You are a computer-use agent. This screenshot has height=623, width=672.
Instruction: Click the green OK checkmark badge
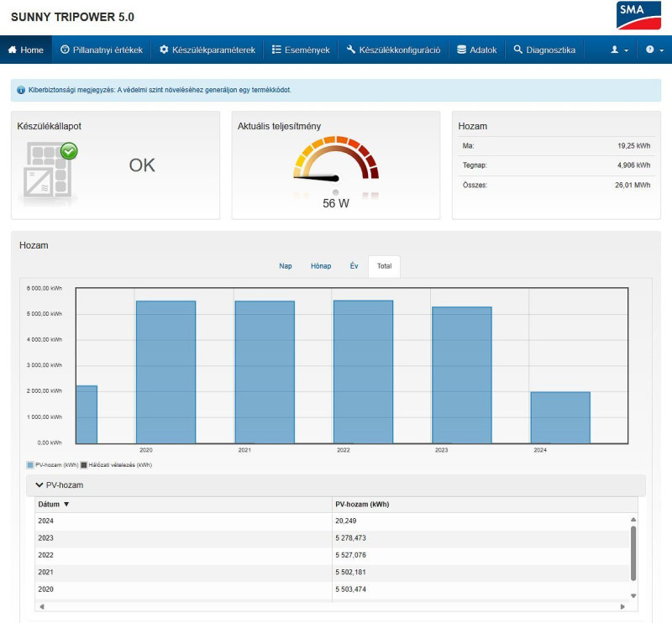(69, 151)
